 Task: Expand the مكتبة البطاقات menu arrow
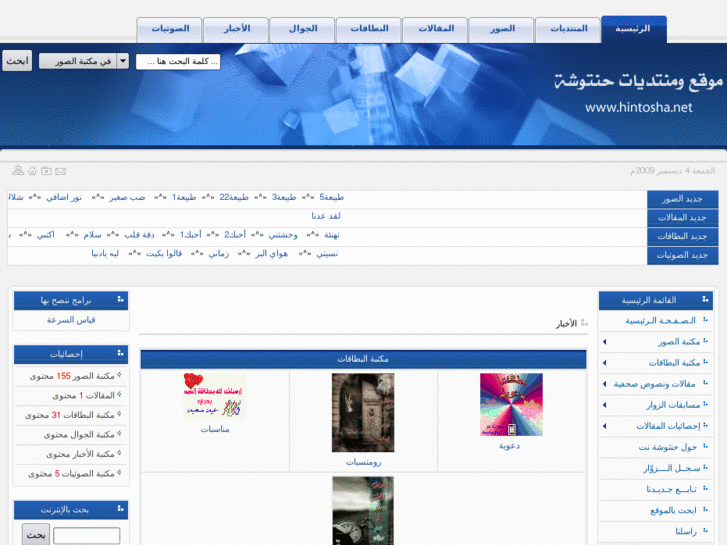[604, 363]
